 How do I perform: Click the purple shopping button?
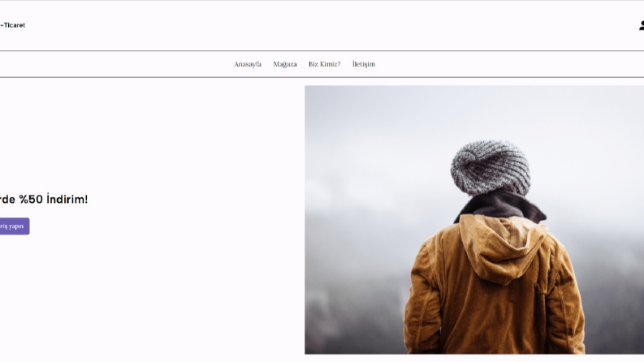coord(15,226)
